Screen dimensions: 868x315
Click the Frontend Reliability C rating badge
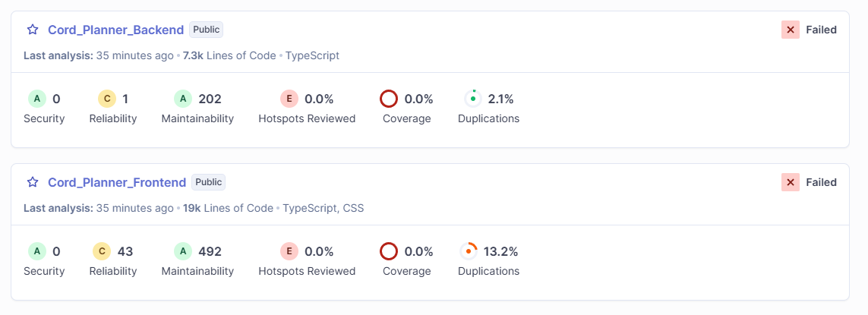[102, 251]
